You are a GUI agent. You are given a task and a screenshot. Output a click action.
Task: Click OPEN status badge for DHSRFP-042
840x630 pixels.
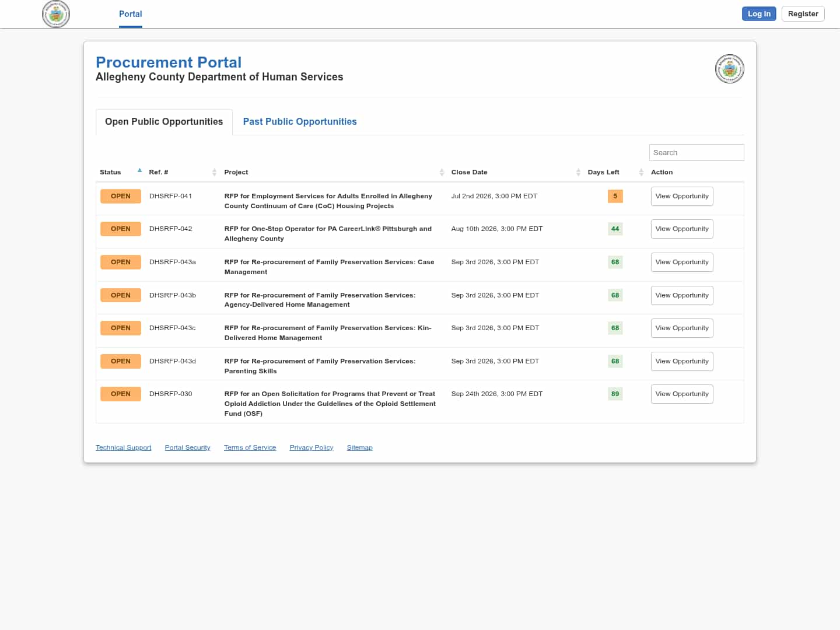[121, 229]
